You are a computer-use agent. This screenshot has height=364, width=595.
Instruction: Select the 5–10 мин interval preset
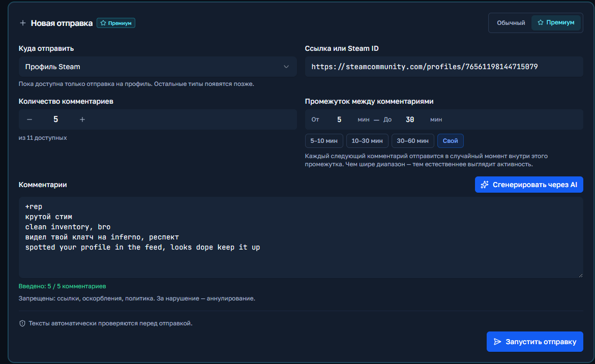(x=324, y=141)
